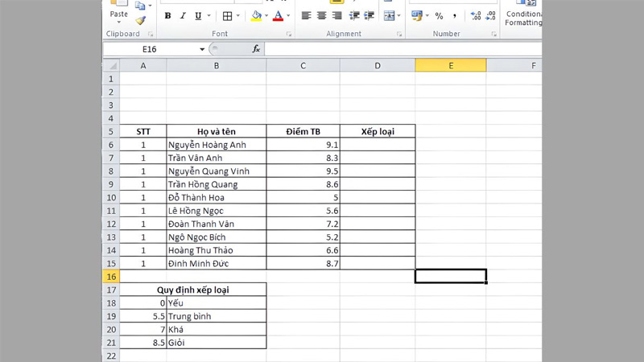This screenshot has width=644, height=362.
Task: Select highlighted row 16 header
Action: click(111, 277)
